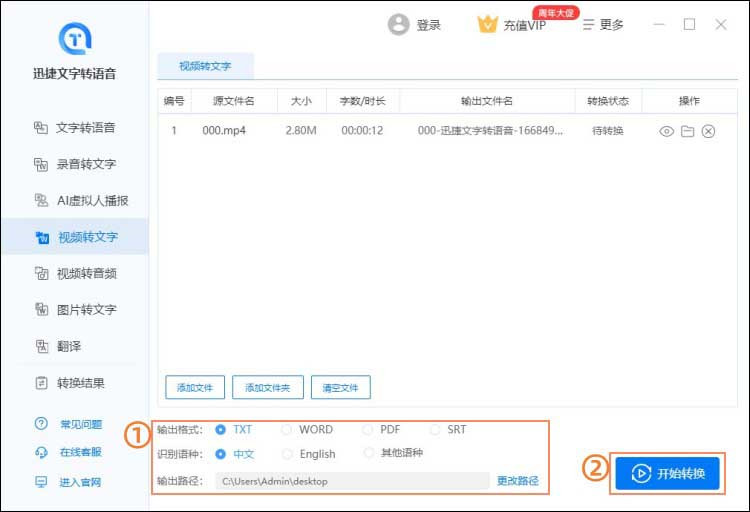Click the 图片转文字 sidebar icon
The image size is (750, 512).
pyautogui.click(x=42, y=310)
